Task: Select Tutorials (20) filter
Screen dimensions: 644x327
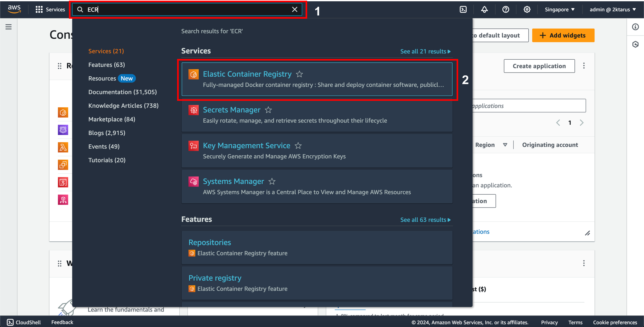Action: 107,160
